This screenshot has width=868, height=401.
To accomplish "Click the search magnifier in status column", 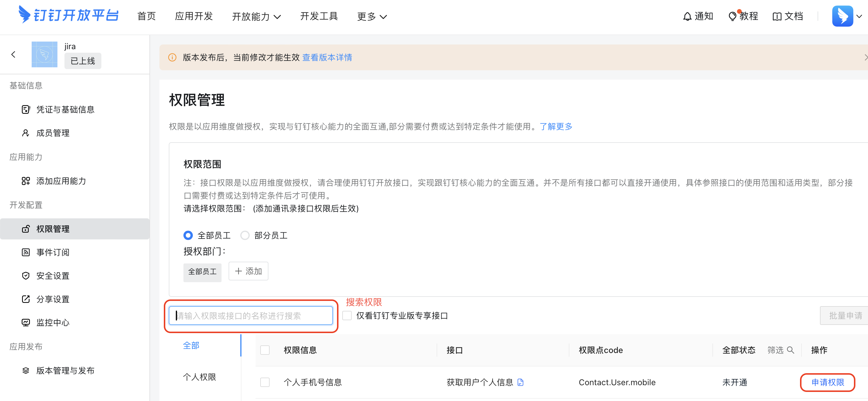I will [x=790, y=350].
